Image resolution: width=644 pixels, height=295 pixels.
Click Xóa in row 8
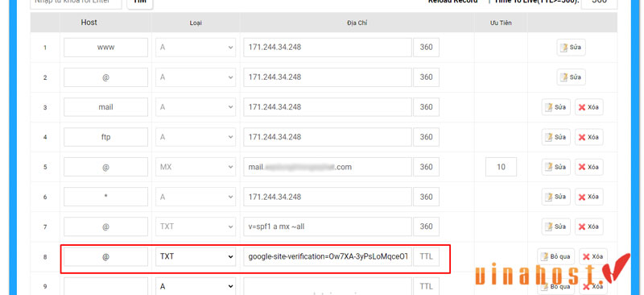pos(593,256)
